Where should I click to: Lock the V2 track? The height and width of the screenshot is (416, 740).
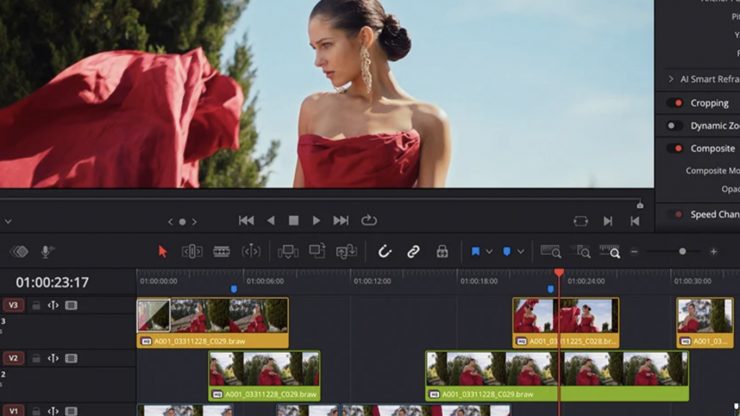coord(36,358)
